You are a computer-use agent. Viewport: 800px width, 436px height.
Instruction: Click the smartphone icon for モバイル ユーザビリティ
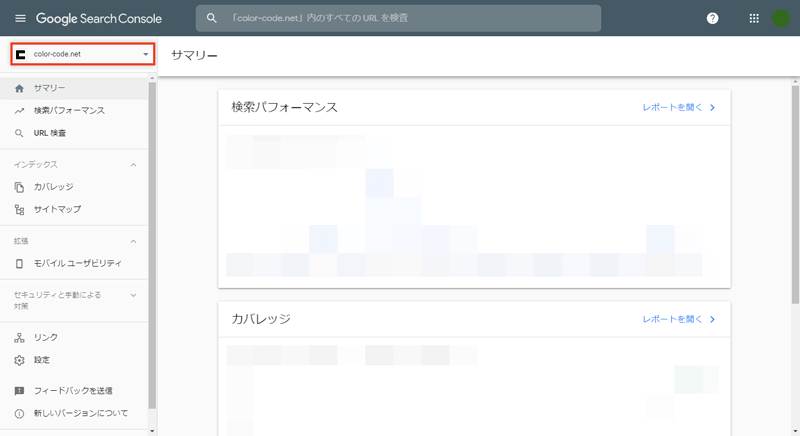(x=19, y=264)
